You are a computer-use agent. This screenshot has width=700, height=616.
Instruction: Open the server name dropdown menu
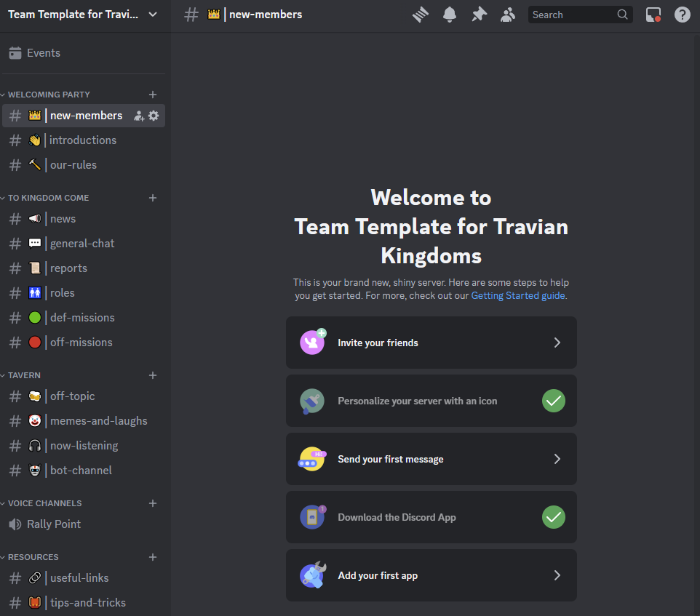point(82,15)
